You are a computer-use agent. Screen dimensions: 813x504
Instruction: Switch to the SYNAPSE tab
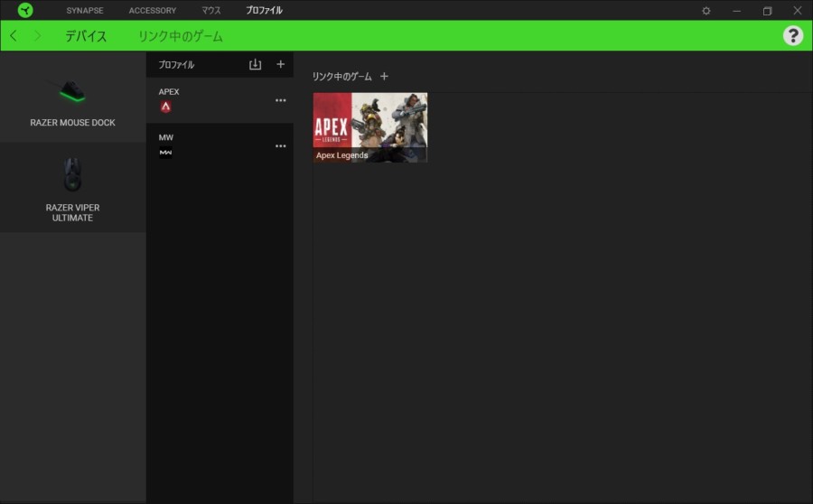click(85, 11)
